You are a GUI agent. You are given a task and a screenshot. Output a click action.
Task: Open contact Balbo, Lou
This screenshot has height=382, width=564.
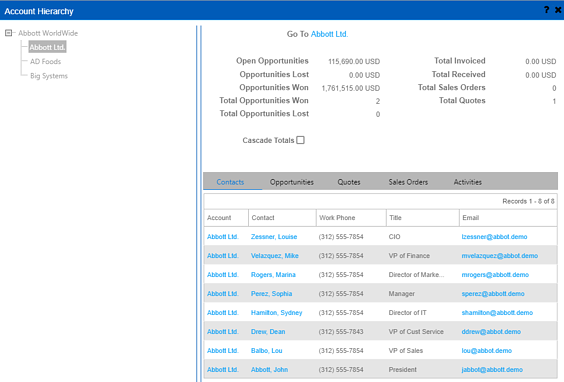point(267,351)
